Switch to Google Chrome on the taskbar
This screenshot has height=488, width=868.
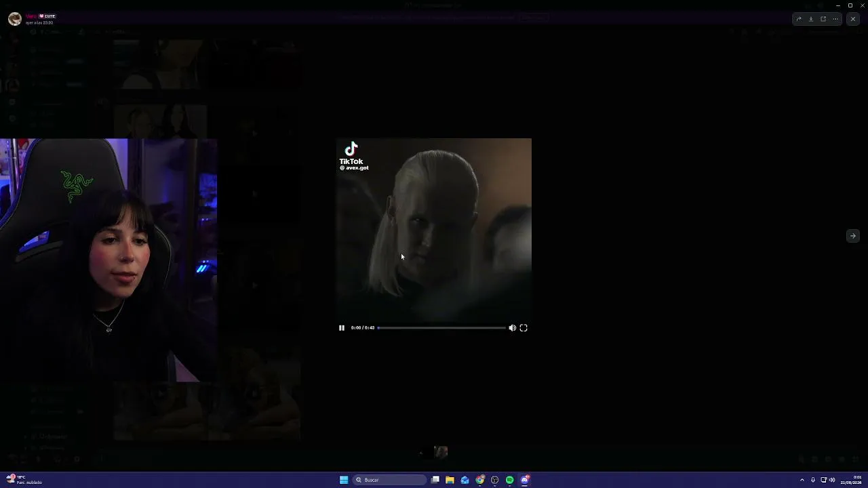(x=480, y=480)
